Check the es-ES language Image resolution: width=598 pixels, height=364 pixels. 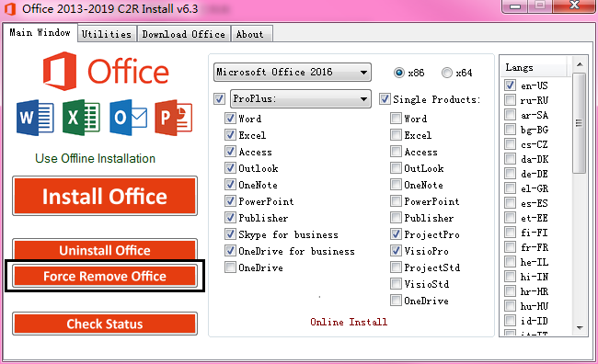pos(510,203)
